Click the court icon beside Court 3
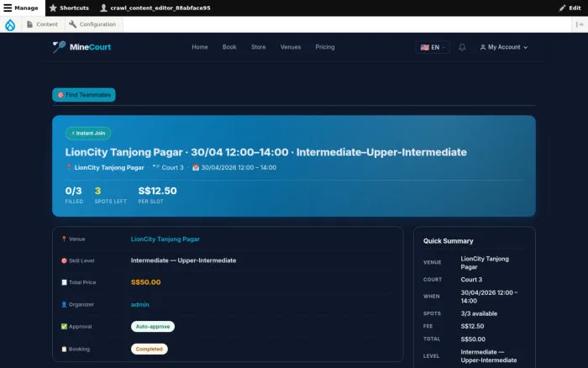The width and height of the screenshot is (588, 368). tap(156, 167)
